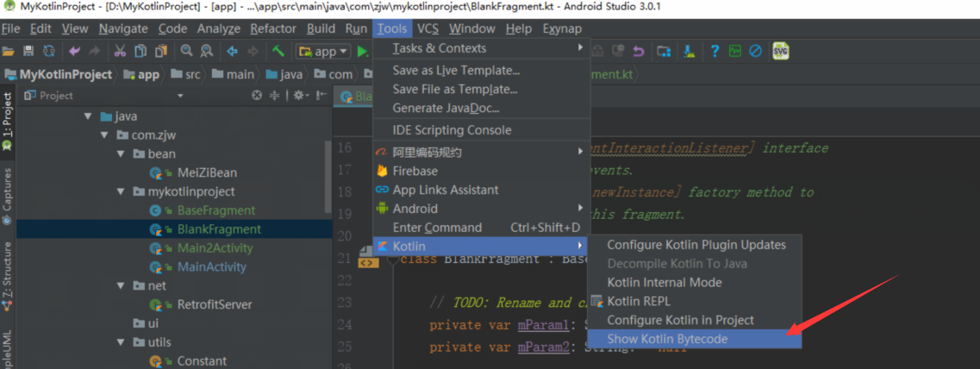Open the SDK Manager download icon
The height and width of the screenshot is (369, 980).
pos(689,52)
